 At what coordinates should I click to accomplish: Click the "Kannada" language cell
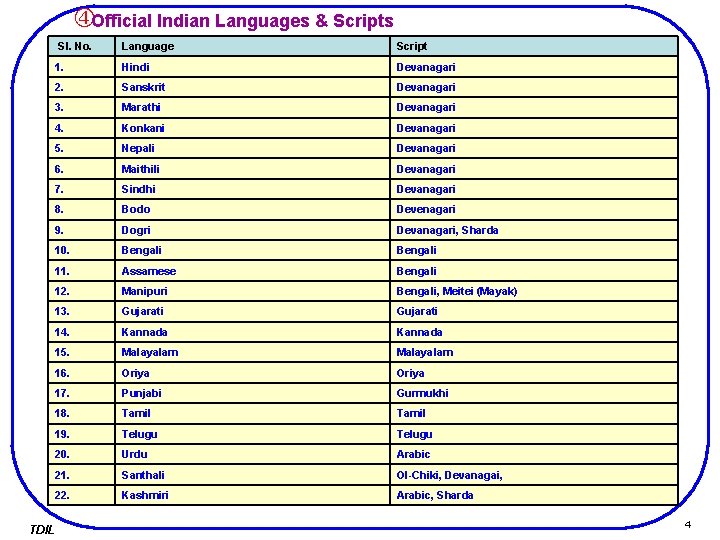(252, 332)
